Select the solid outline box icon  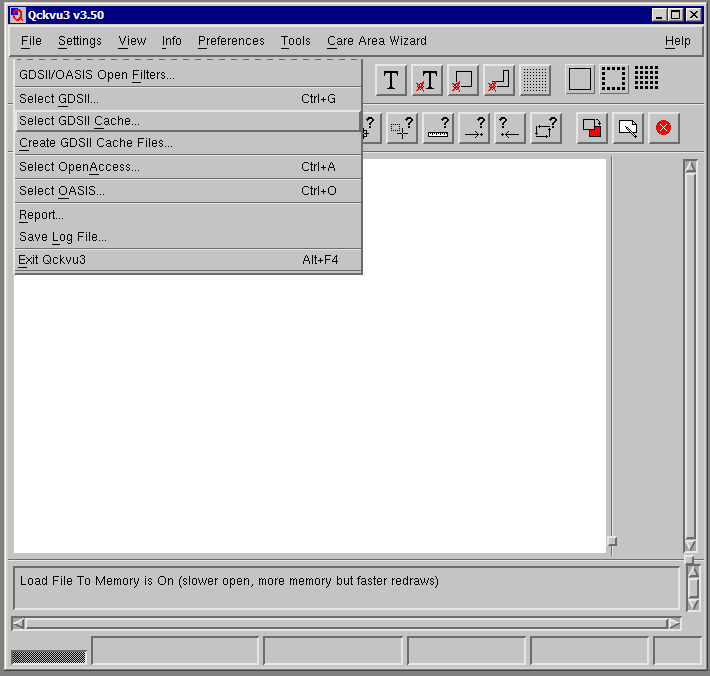tap(580, 79)
